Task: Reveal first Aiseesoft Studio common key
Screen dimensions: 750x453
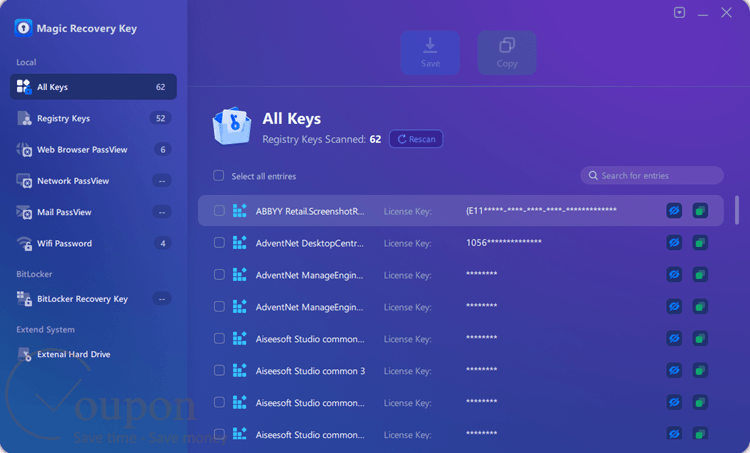Action: coord(674,339)
